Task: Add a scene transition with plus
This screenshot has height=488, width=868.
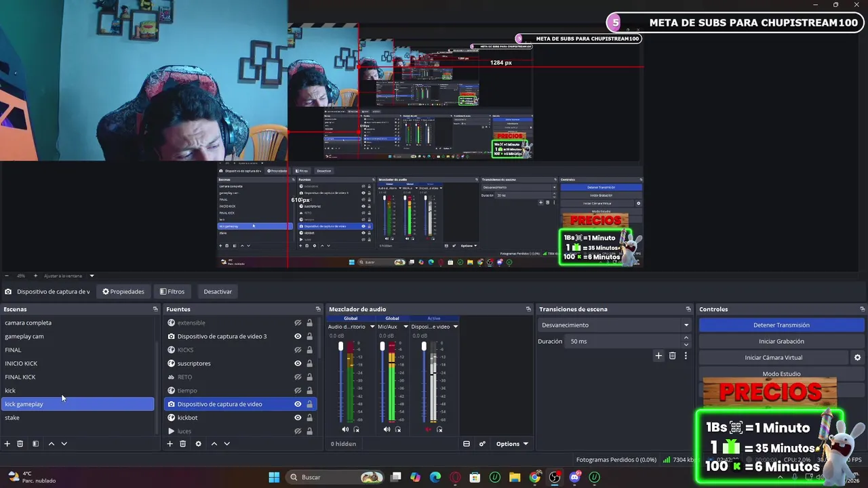Action: click(x=658, y=355)
